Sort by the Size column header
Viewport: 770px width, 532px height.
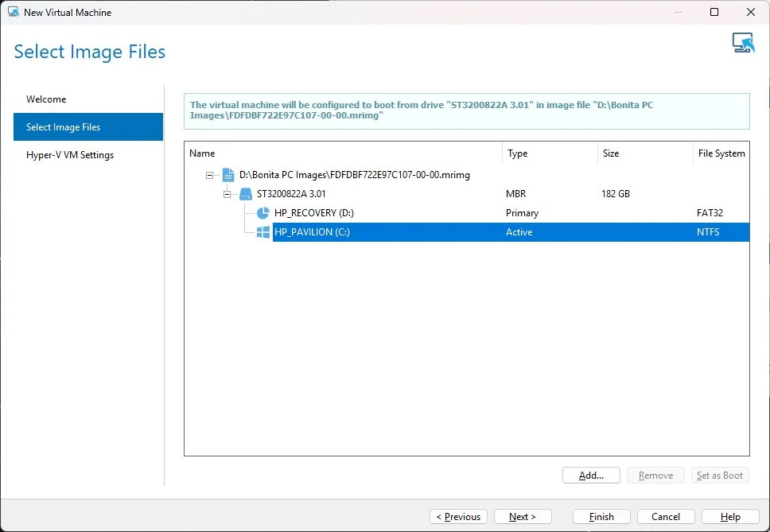pos(645,153)
